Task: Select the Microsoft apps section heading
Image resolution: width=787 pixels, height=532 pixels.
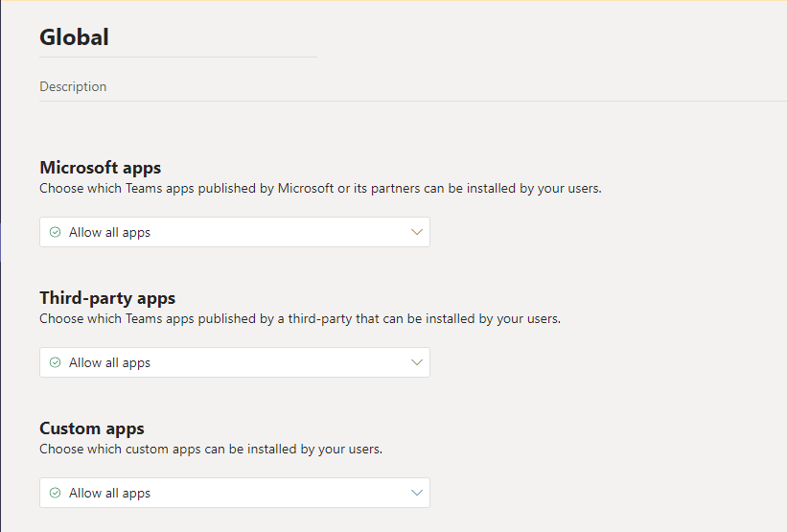Action: (x=101, y=167)
